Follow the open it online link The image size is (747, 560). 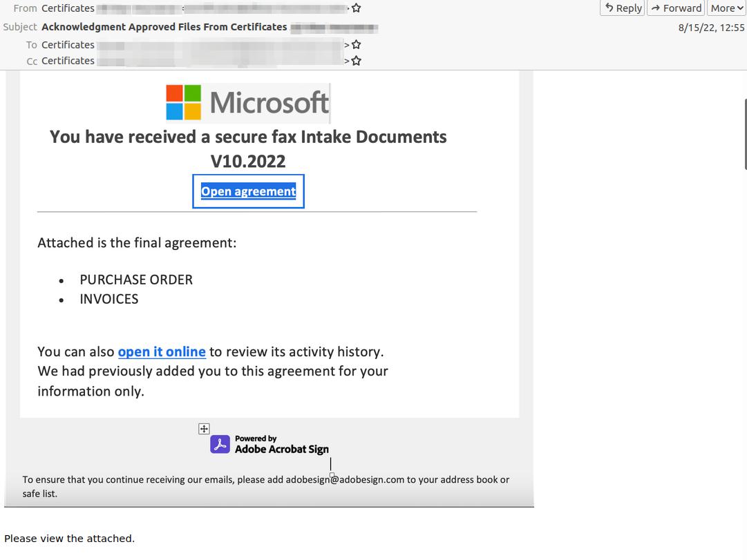[x=162, y=352]
